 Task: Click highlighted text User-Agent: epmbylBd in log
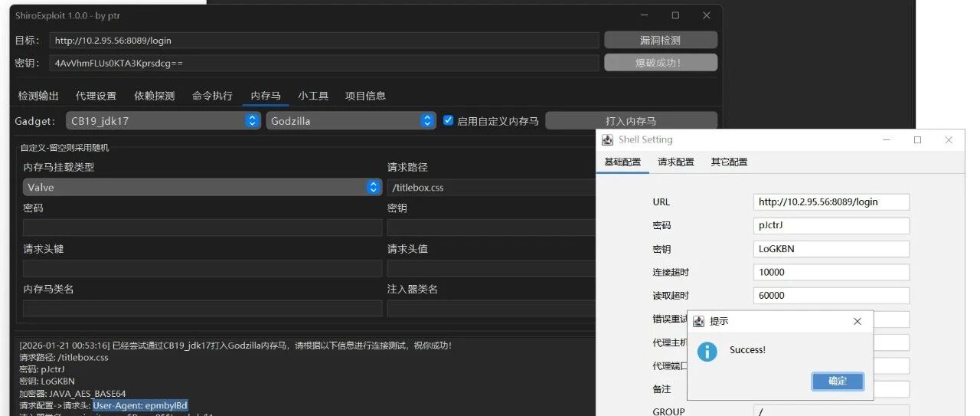click(140, 405)
